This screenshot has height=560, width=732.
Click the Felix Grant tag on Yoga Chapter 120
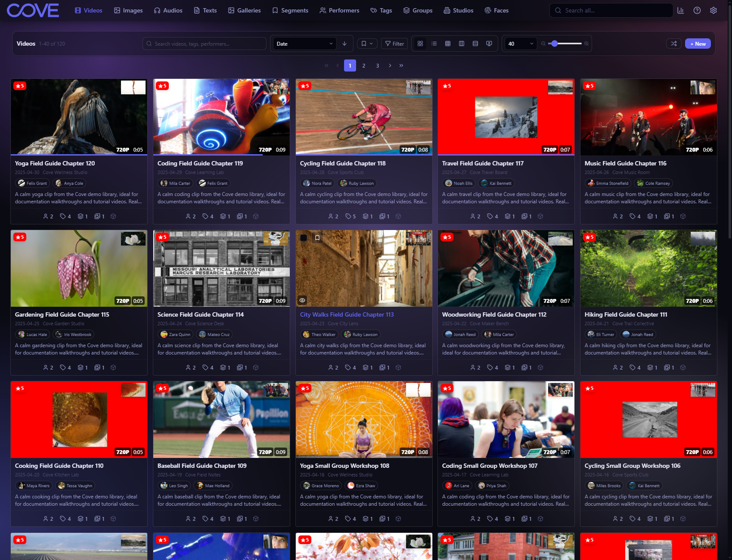pyautogui.click(x=32, y=183)
